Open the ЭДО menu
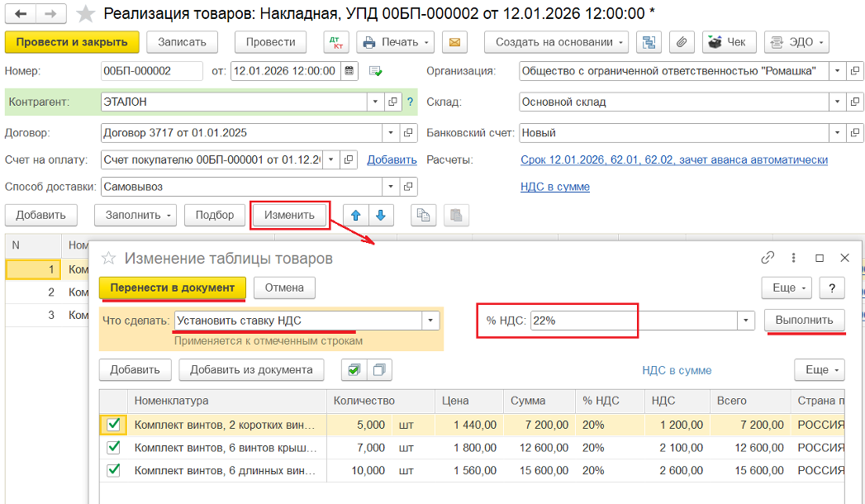The image size is (865, 504). pyautogui.click(x=796, y=42)
